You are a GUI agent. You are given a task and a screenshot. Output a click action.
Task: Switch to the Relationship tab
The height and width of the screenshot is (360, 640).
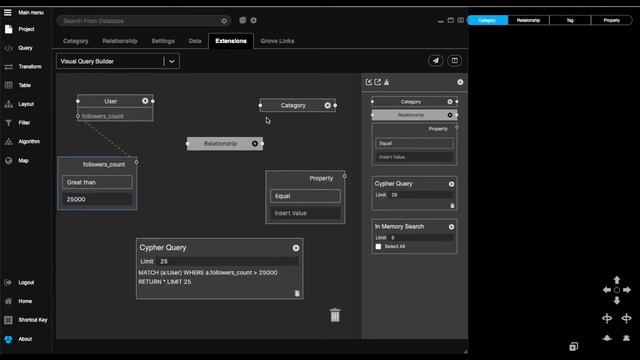click(x=120, y=41)
